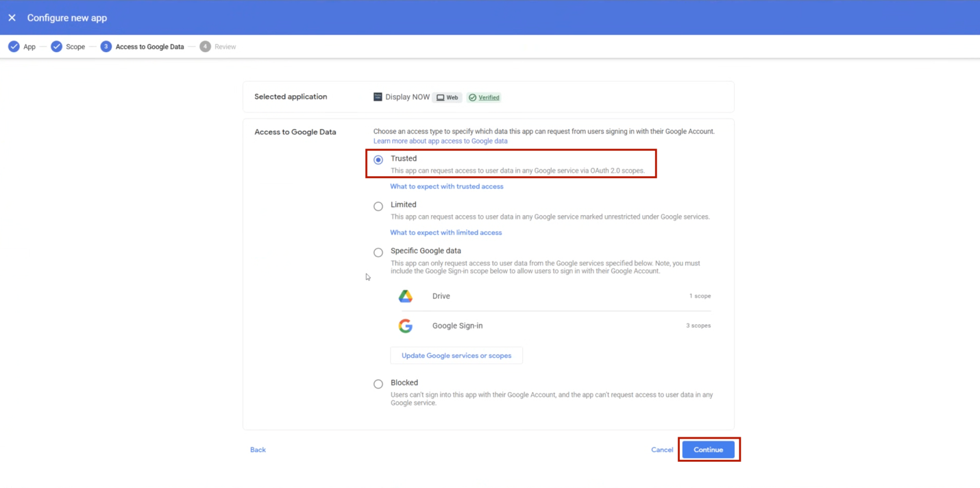
Task: Close the Configure new app dialog
Action: (12, 18)
